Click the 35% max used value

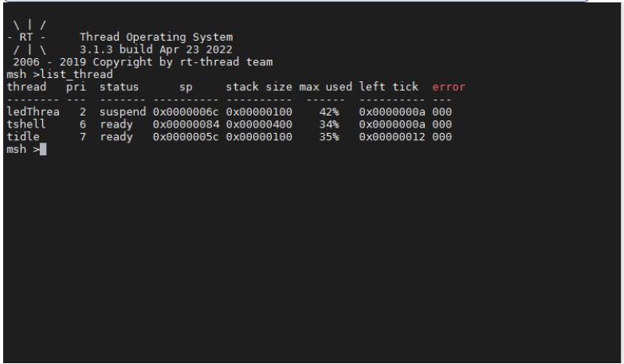tap(330, 137)
